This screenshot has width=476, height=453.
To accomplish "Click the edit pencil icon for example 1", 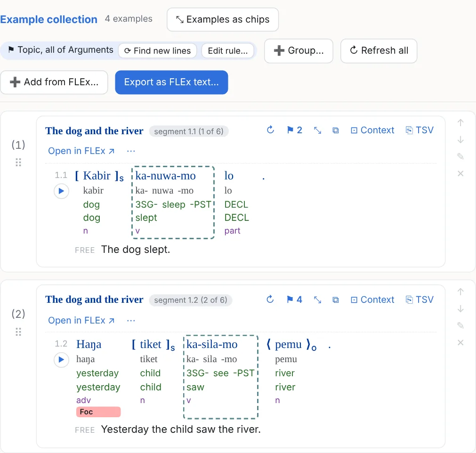I will coord(460,156).
